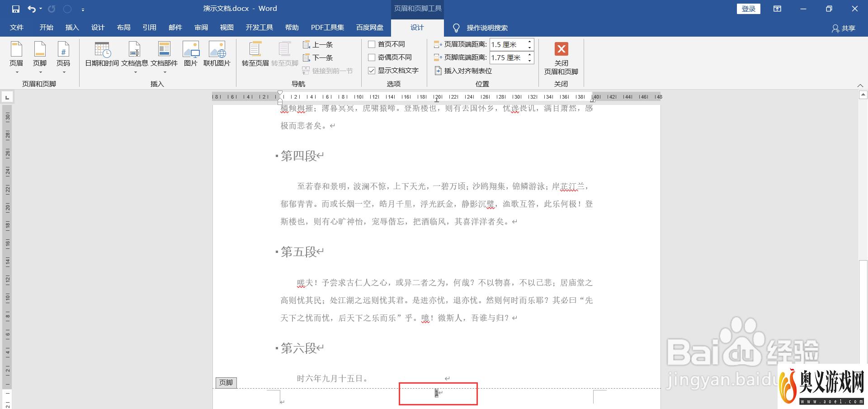Click the Save icon in quick access toolbar
This screenshot has height=409, width=868.
[x=16, y=9]
